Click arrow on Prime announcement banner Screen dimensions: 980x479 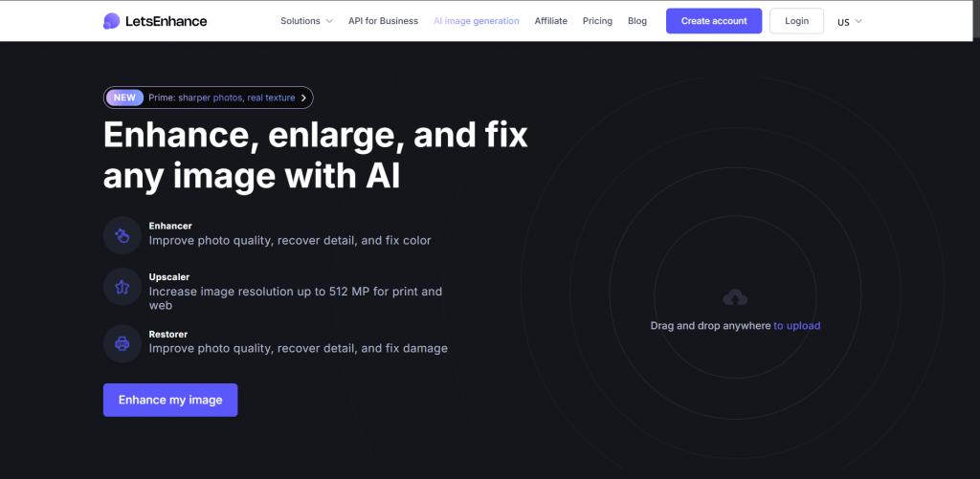pos(303,98)
